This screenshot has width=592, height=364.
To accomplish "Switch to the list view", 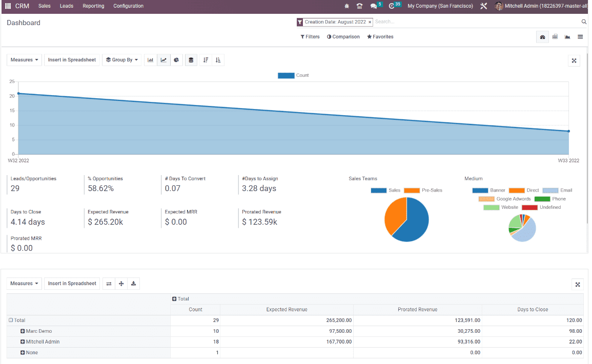I will (580, 36).
